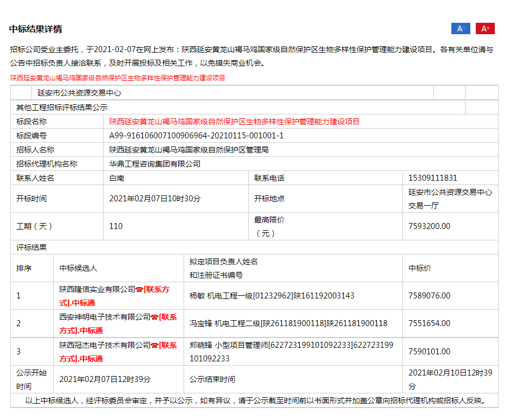Open contact link for 西安神明电子技术有限公司

coord(118,324)
